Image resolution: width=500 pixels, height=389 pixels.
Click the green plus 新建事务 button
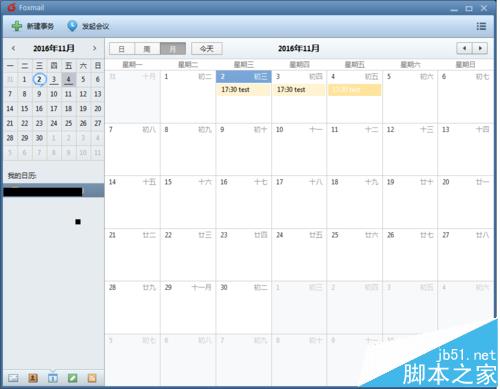pyautogui.click(x=32, y=26)
